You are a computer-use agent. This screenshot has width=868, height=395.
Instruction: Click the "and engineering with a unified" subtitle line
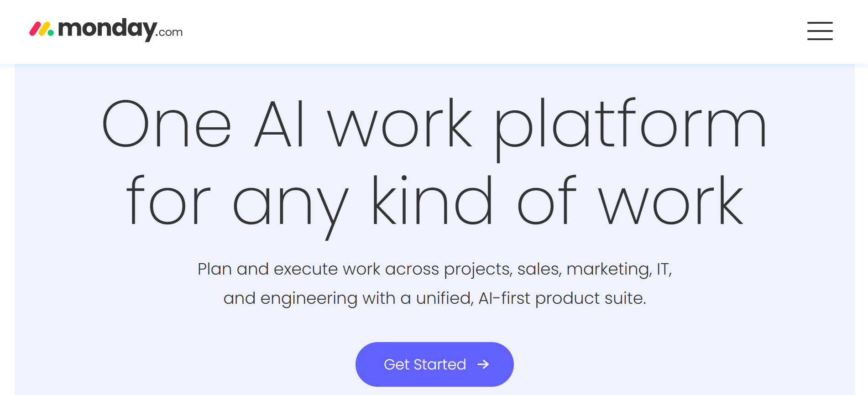point(434,298)
